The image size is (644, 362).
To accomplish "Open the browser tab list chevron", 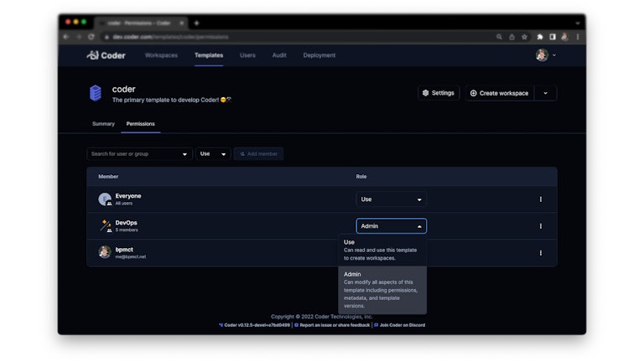I will [x=578, y=23].
